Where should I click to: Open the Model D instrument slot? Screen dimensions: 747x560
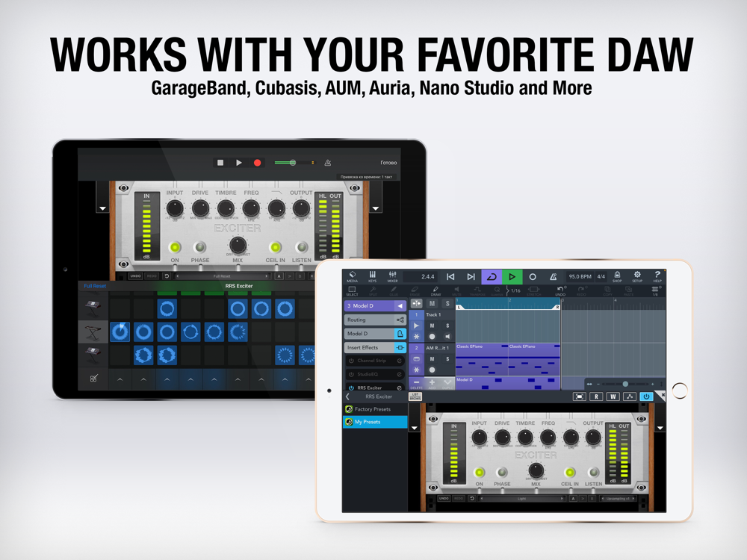tap(375, 333)
